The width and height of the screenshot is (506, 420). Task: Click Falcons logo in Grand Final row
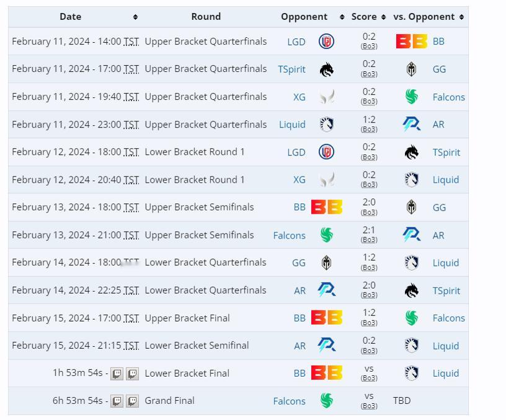(327, 401)
